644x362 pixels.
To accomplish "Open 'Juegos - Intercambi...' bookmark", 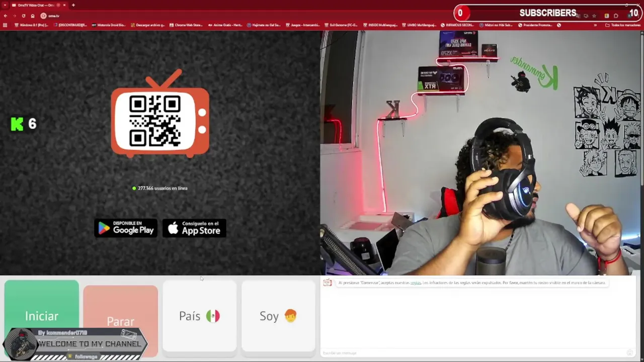I will (302, 25).
